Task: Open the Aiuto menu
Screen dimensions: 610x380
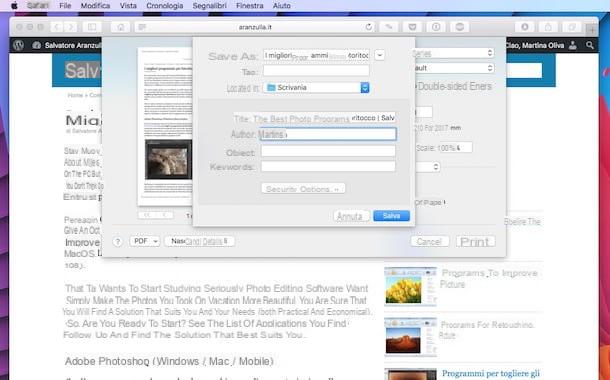Action: [282, 5]
